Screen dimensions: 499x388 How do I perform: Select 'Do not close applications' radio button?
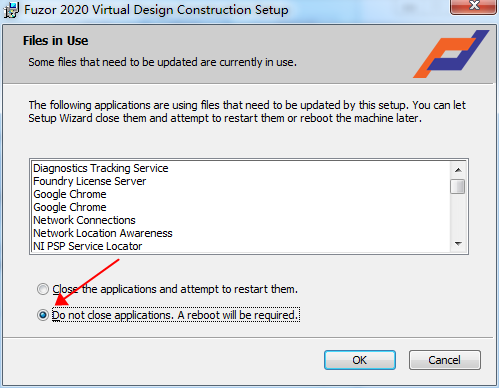[43, 315]
